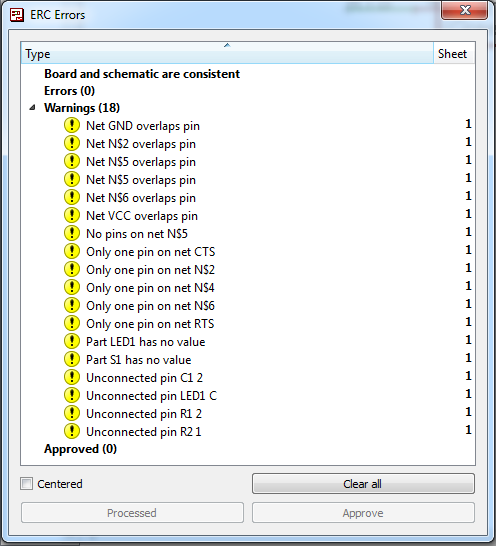Select Only one pin on net RTS warning
496x546 pixels.
150,324
